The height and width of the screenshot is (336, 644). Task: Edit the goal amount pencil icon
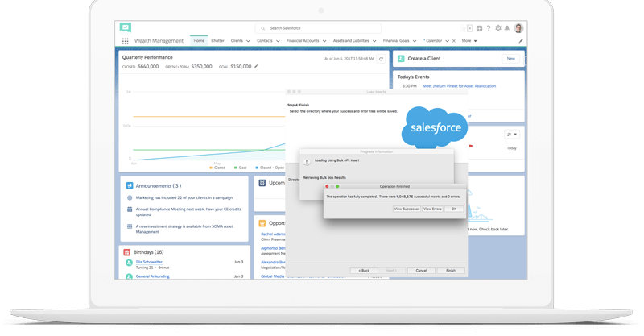click(x=257, y=67)
